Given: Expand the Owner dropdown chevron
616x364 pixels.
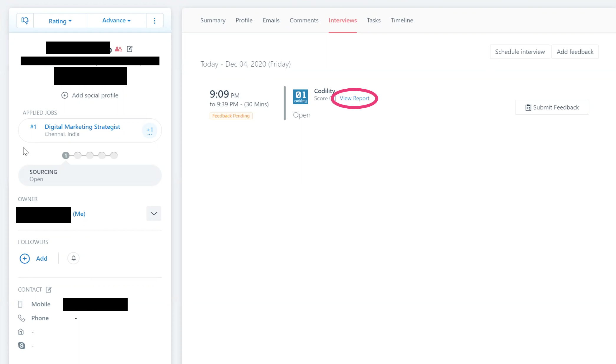Looking at the screenshot, I should click(154, 214).
